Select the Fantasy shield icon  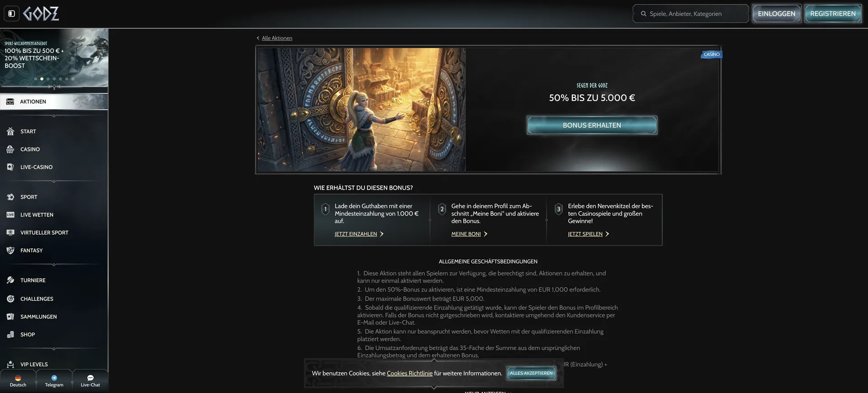10,251
